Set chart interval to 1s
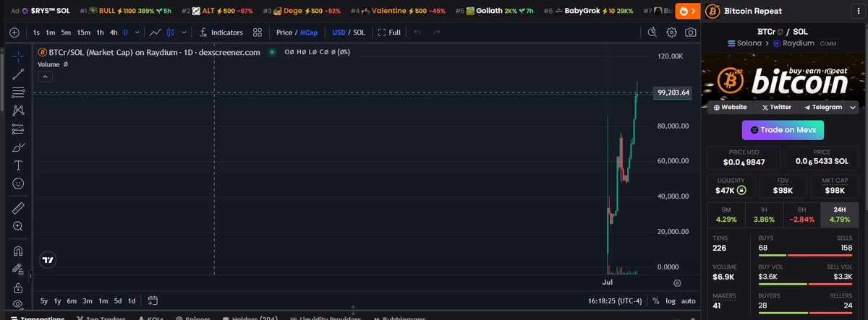 click(37, 33)
